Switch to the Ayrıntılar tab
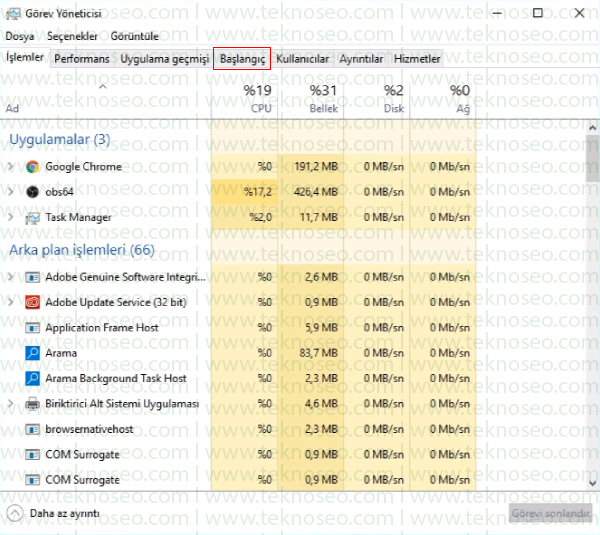Screen dimensions: 600x535 tap(361, 59)
